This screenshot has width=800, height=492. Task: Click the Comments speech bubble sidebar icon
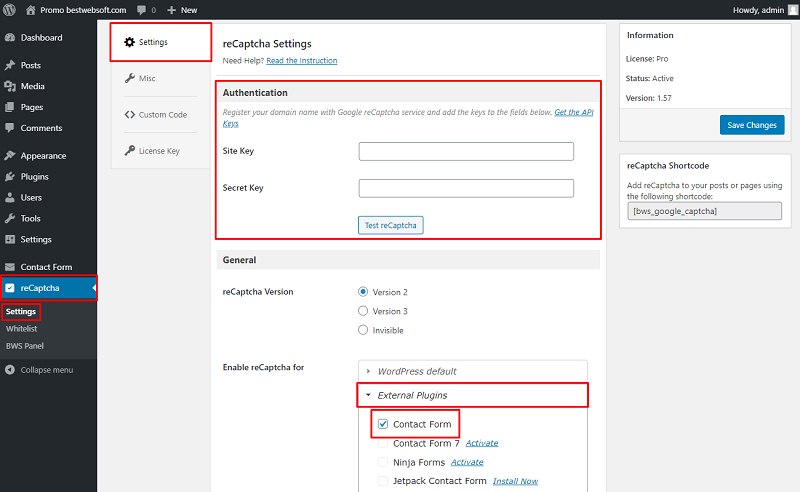click(10, 128)
